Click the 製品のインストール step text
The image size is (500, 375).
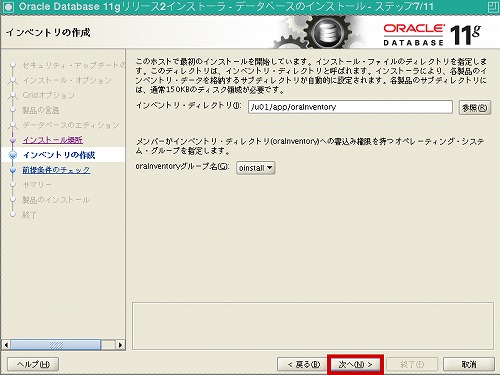(56, 200)
